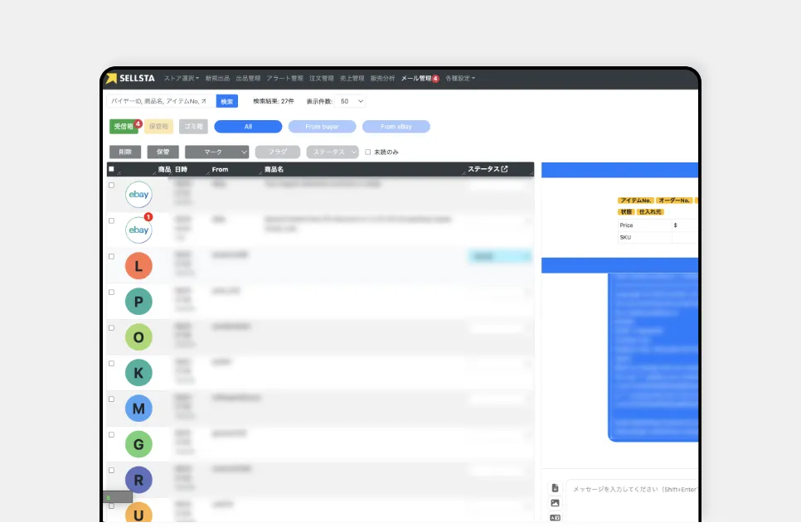Screen dimensions: 801x532
Task: Select the 'L' sender avatar
Action: coord(138,266)
